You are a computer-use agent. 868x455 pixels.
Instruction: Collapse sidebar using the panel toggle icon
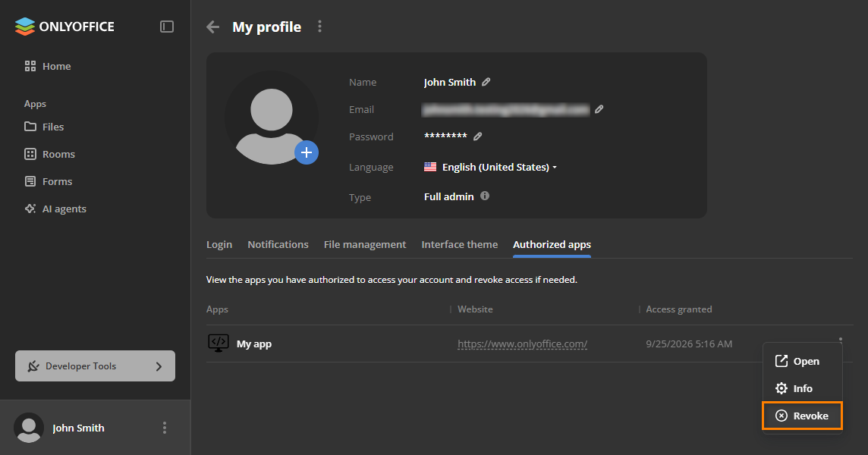coord(167,27)
